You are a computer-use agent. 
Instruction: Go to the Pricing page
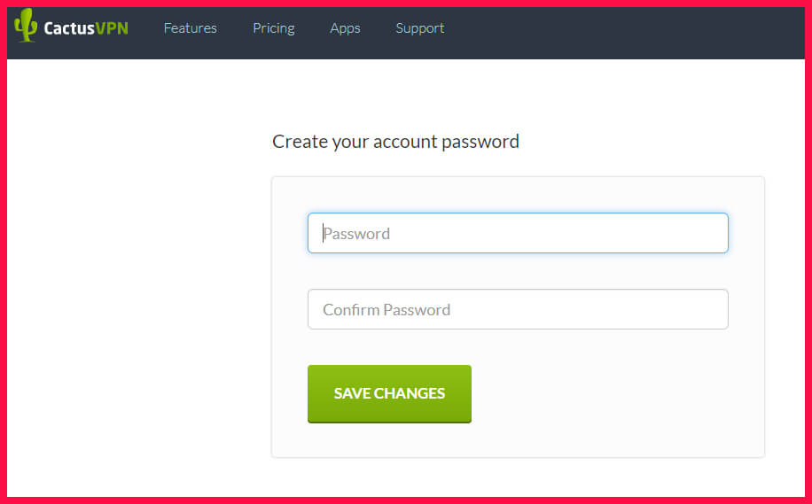(x=273, y=28)
